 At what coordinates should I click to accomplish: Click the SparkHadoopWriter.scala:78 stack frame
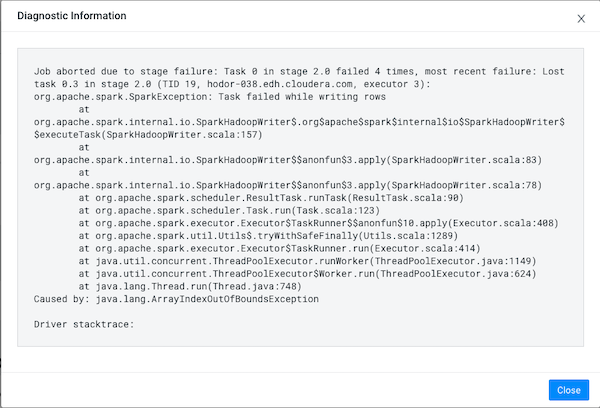point(288,185)
